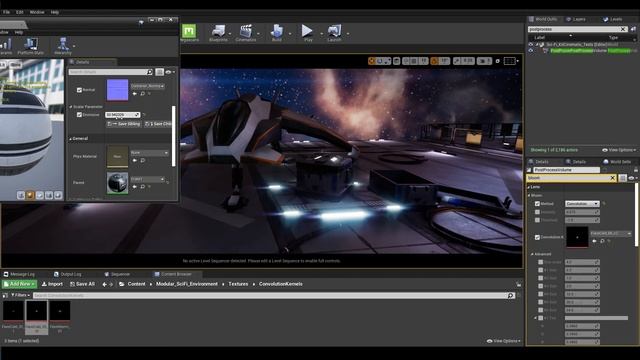640x360 pixels.
Task: Collapse the General section
Action: coord(71,139)
